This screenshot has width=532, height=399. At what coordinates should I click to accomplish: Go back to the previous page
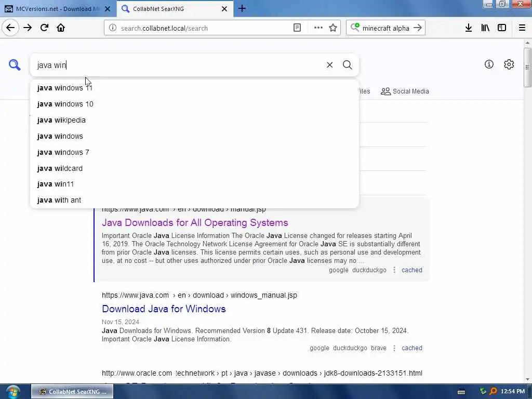[10, 28]
